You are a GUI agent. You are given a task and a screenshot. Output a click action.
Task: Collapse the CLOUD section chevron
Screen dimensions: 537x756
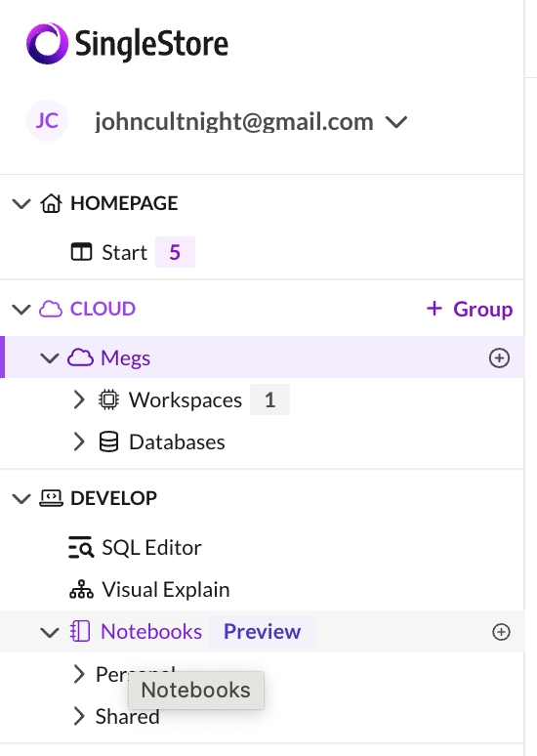[21, 309]
